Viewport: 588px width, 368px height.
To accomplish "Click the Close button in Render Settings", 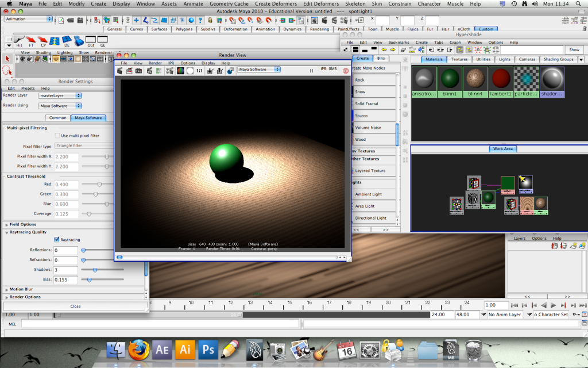I will point(75,306).
